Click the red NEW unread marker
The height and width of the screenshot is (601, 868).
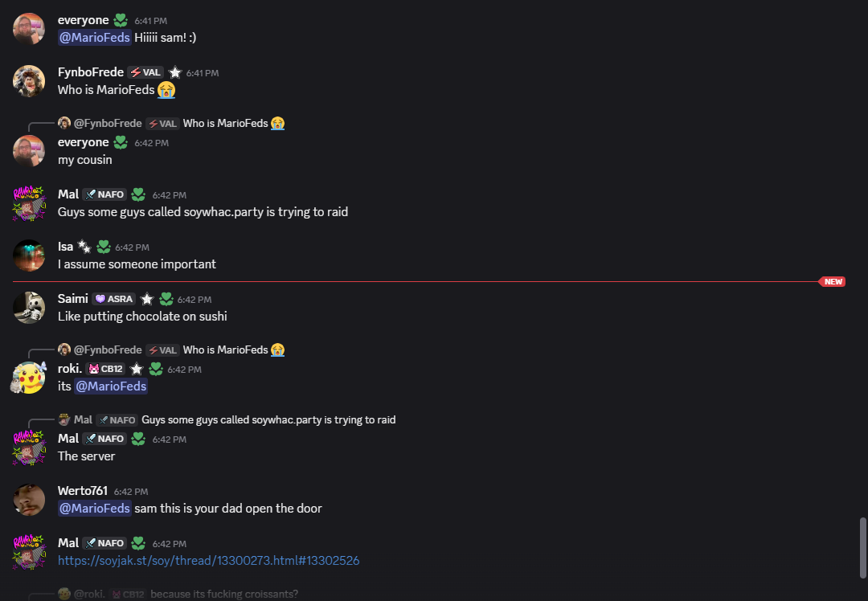833,282
